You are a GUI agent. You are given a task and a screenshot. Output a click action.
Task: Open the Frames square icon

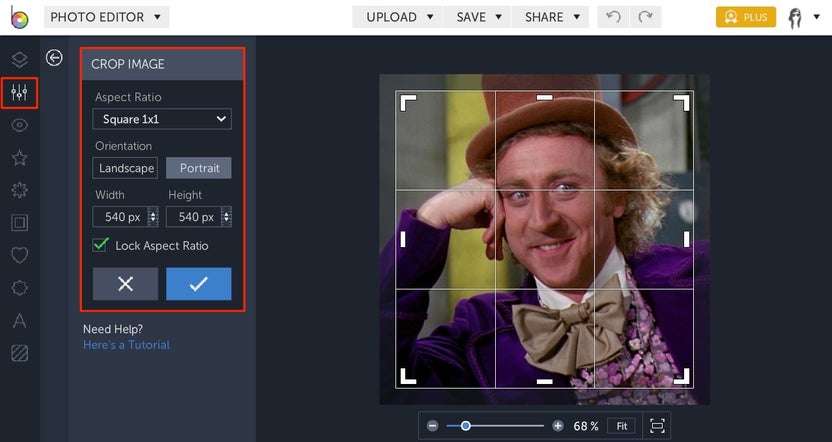(x=20, y=222)
